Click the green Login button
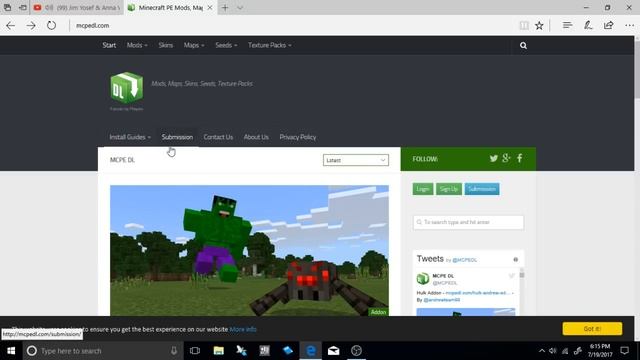Viewport: 640px width, 360px height. pos(422,189)
